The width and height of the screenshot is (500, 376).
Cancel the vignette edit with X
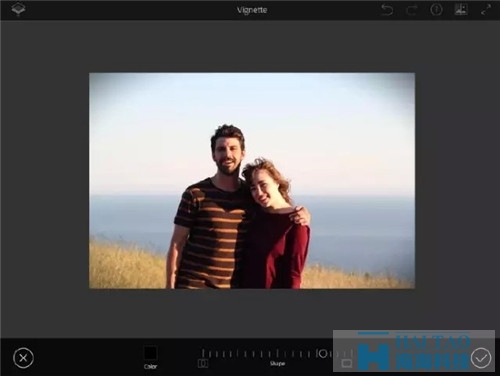pos(23,358)
